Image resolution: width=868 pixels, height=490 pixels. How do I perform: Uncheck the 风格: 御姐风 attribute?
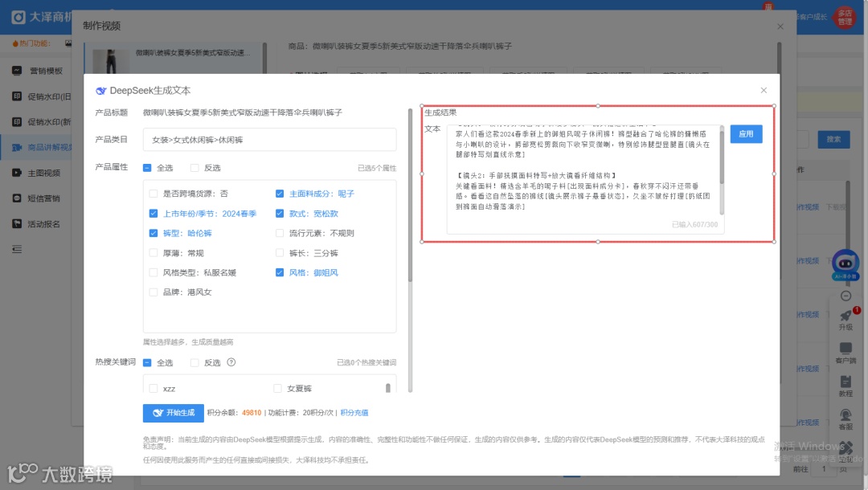coord(280,272)
